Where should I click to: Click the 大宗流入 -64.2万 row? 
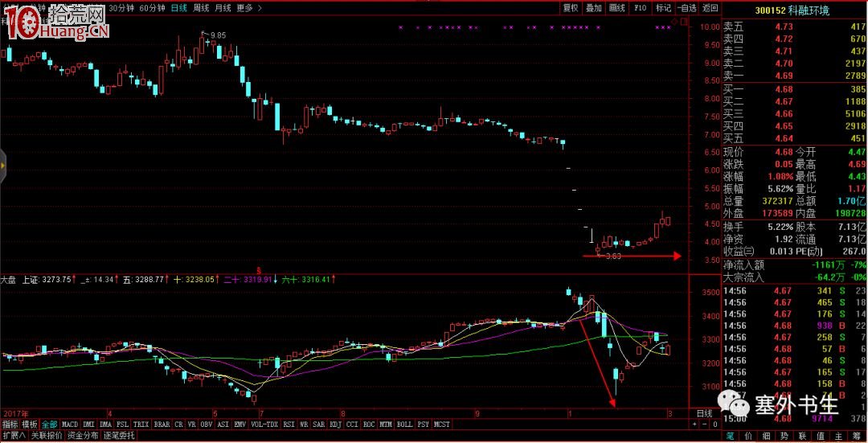tap(795, 277)
